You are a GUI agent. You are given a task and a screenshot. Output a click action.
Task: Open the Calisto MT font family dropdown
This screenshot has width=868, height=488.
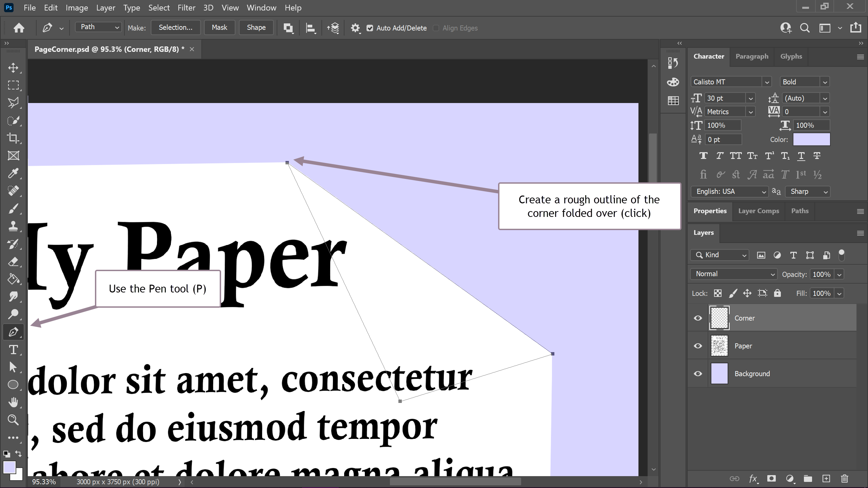coord(767,82)
